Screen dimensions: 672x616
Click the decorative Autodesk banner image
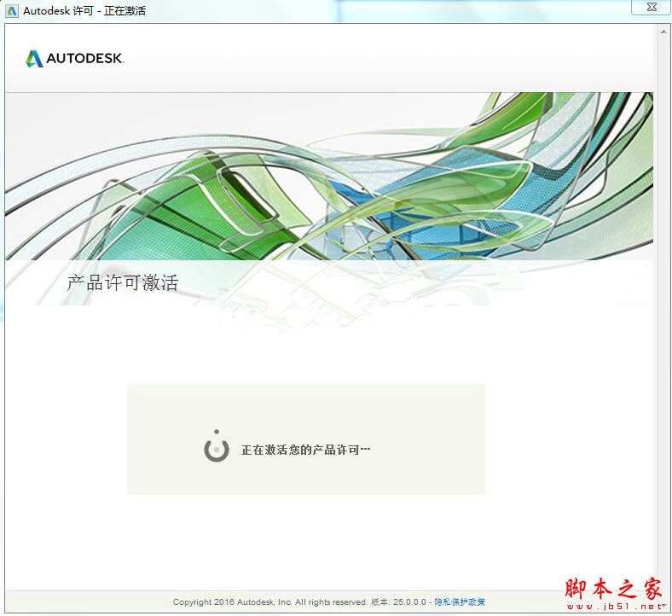point(329,177)
